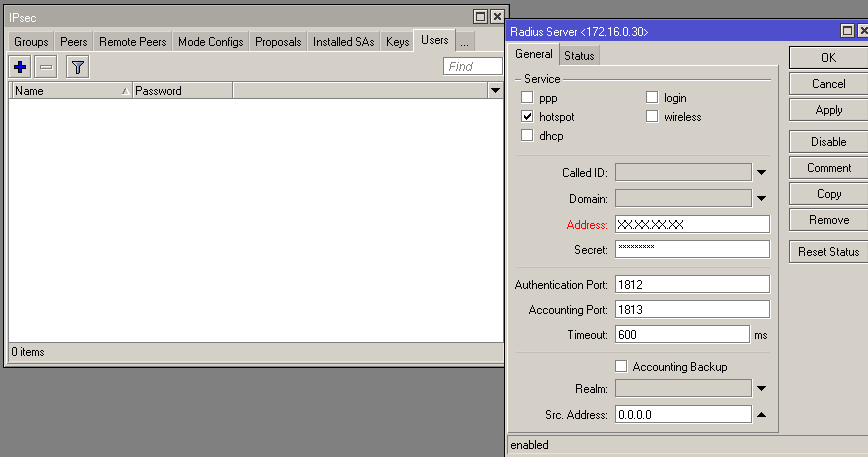Confirm with the OK button
Screen dimensions: 868x457
pyautogui.click(x=828, y=58)
